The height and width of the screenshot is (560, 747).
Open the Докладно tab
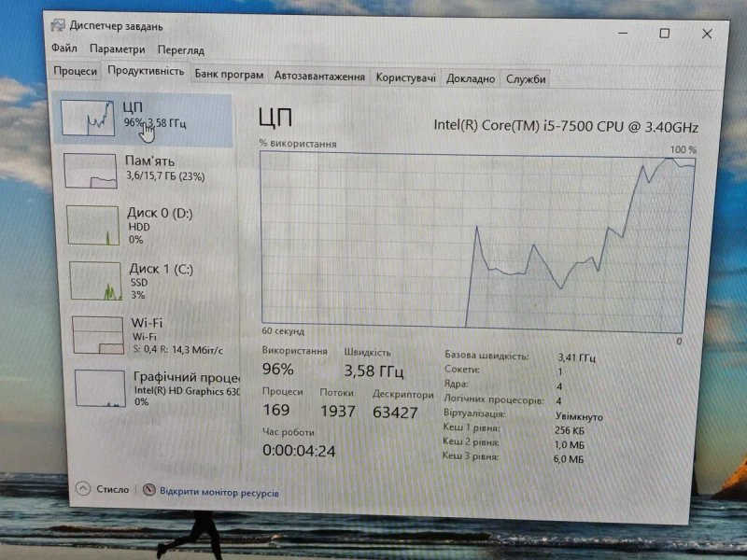(471, 78)
